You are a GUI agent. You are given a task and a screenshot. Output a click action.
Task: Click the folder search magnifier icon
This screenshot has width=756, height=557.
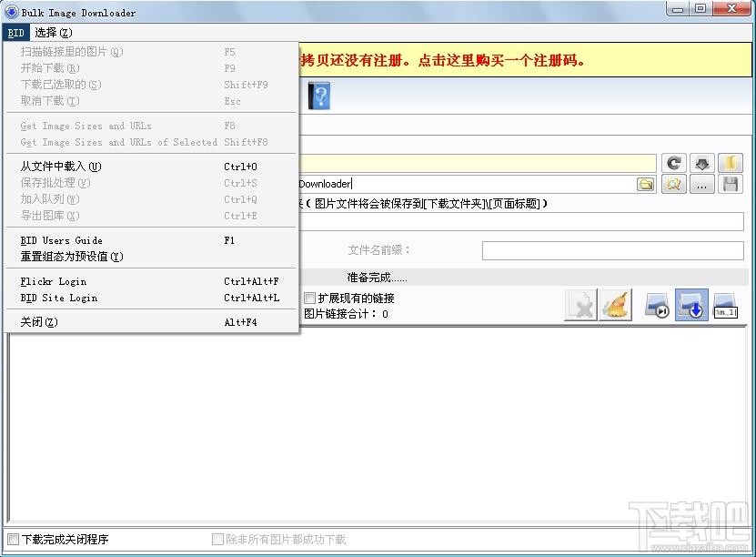click(x=673, y=184)
